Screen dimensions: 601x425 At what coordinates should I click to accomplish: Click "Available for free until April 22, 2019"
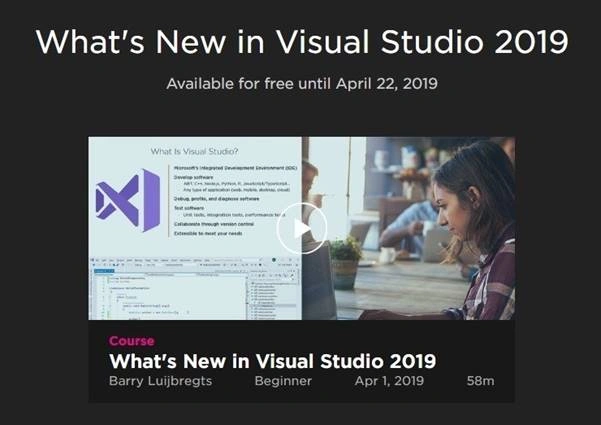point(302,84)
